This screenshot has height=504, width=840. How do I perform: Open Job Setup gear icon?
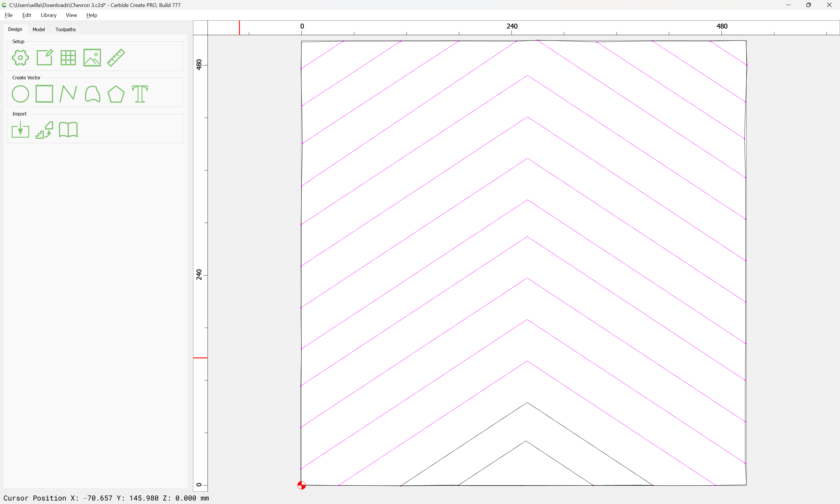pyautogui.click(x=20, y=58)
